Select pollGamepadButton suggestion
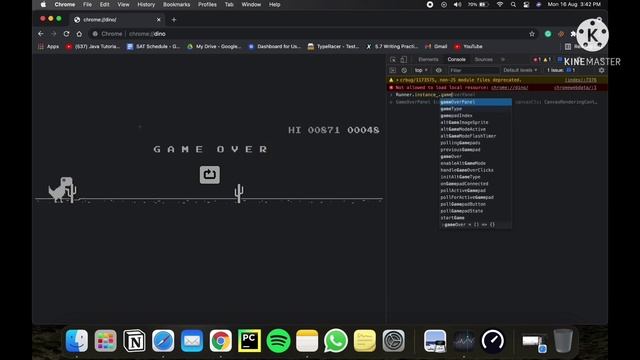Viewport: 640px width, 360px height. 476,204
